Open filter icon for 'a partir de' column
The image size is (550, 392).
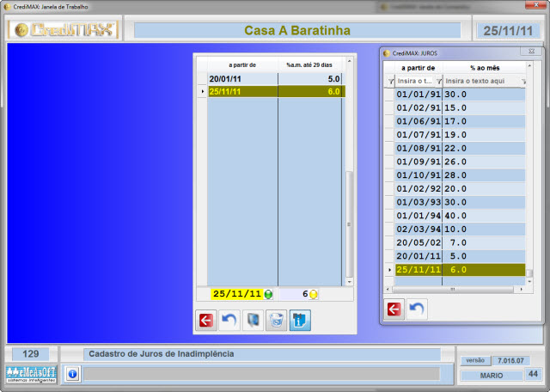point(391,80)
